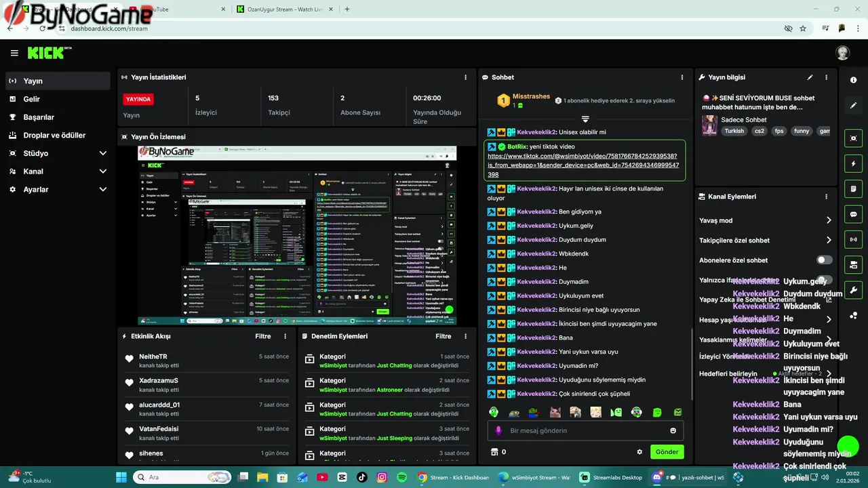This screenshot has width=868, height=488.
Task: Open TikTok from the taskbar
Action: (361, 477)
